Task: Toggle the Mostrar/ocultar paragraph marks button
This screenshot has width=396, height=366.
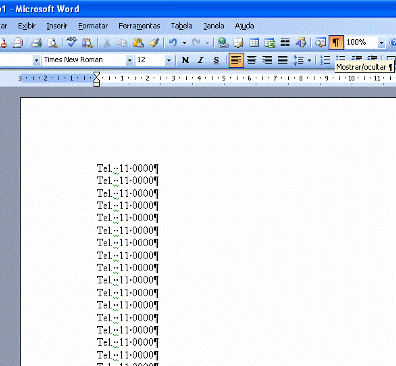Action: point(336,43)
